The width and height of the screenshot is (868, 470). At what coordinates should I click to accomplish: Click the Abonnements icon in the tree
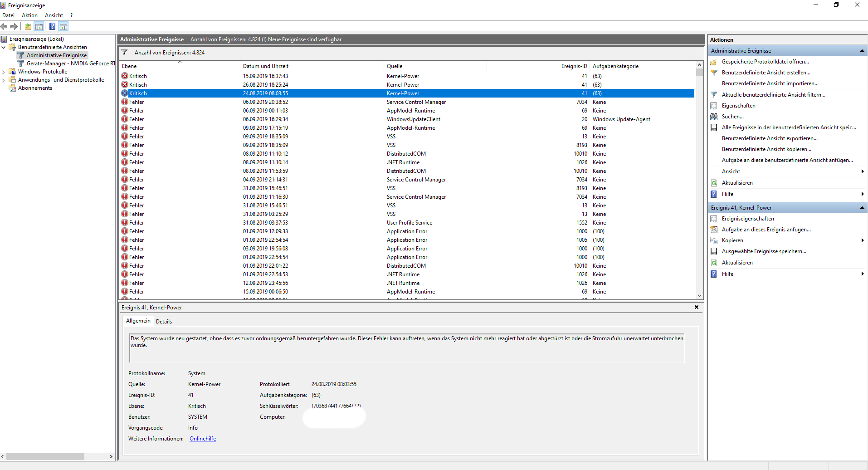click(12, 88)
